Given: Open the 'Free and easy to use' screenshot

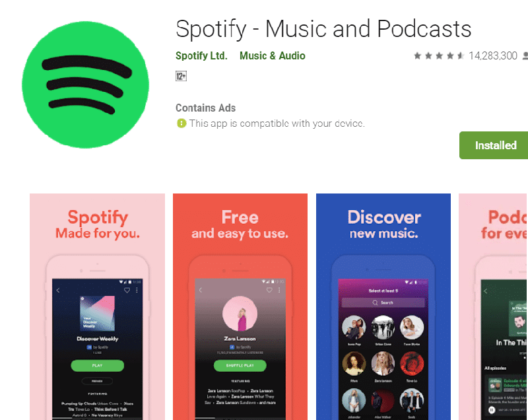Looking at the screenshot, I should tap(240, 306).
